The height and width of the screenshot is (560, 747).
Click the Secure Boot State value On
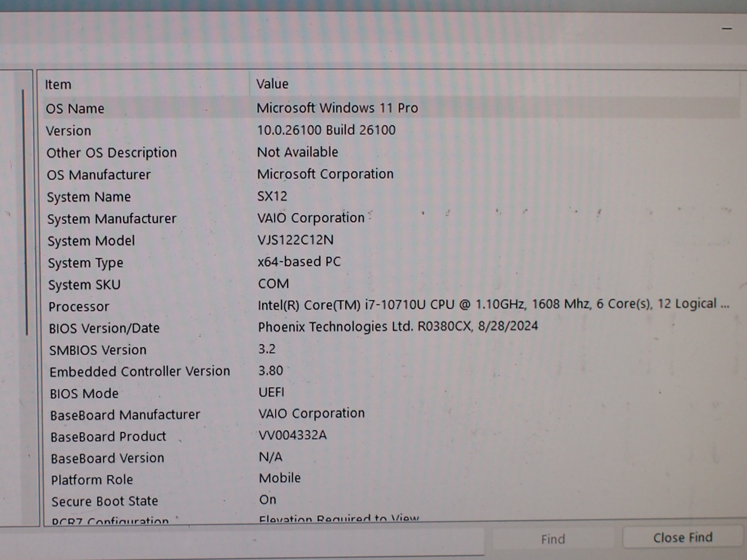click(268, 499)
